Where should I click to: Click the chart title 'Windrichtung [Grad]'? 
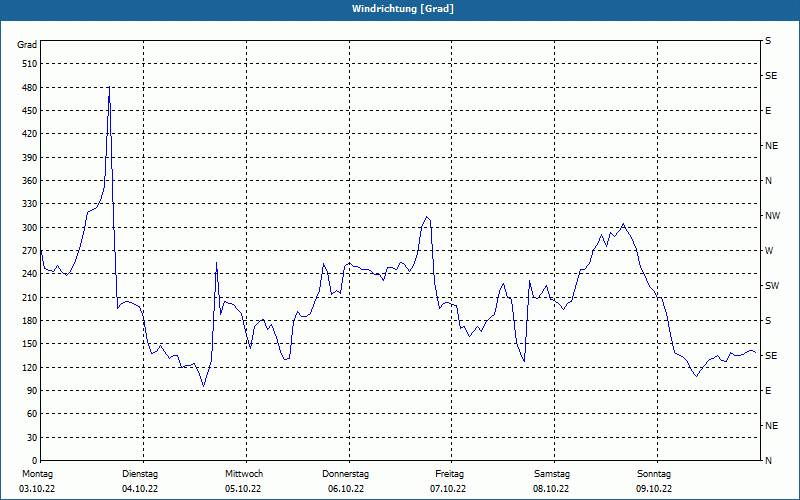(403, 9)
